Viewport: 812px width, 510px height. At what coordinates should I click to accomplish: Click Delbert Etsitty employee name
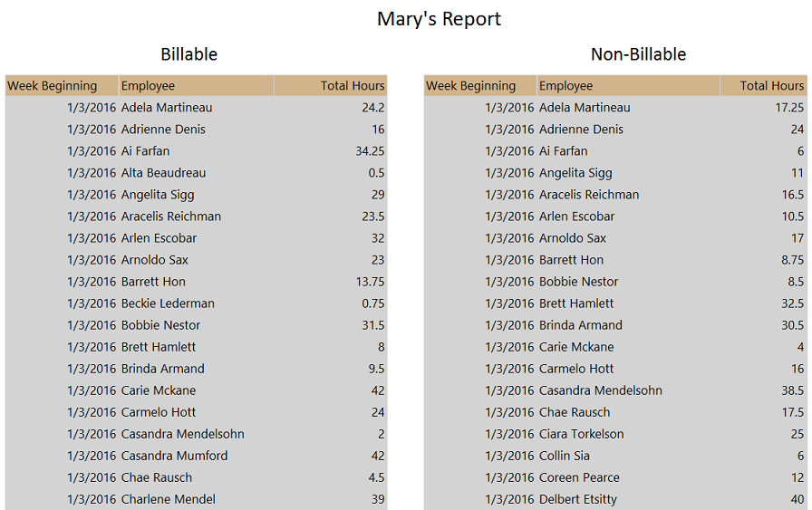click(x=577, y=499)
